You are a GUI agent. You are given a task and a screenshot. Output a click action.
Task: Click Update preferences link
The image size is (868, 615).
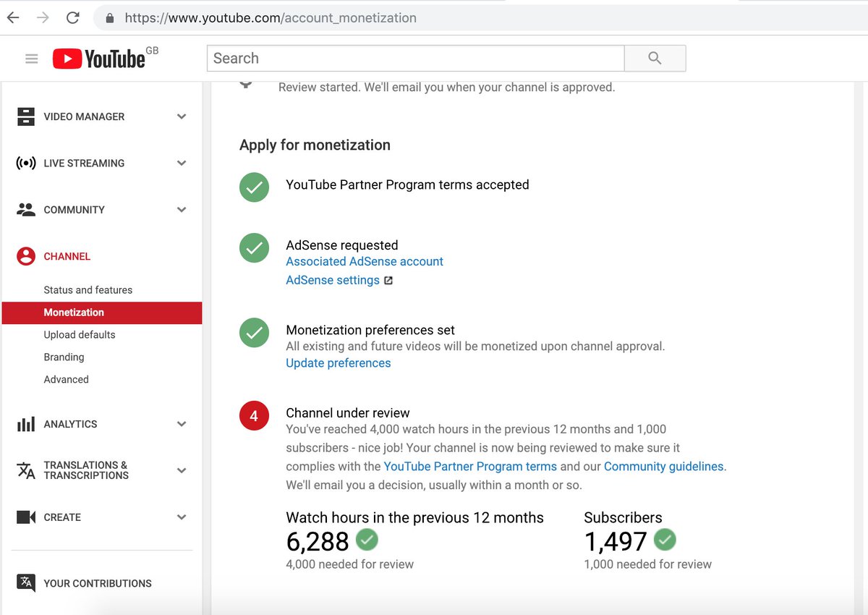pos(339,363)
